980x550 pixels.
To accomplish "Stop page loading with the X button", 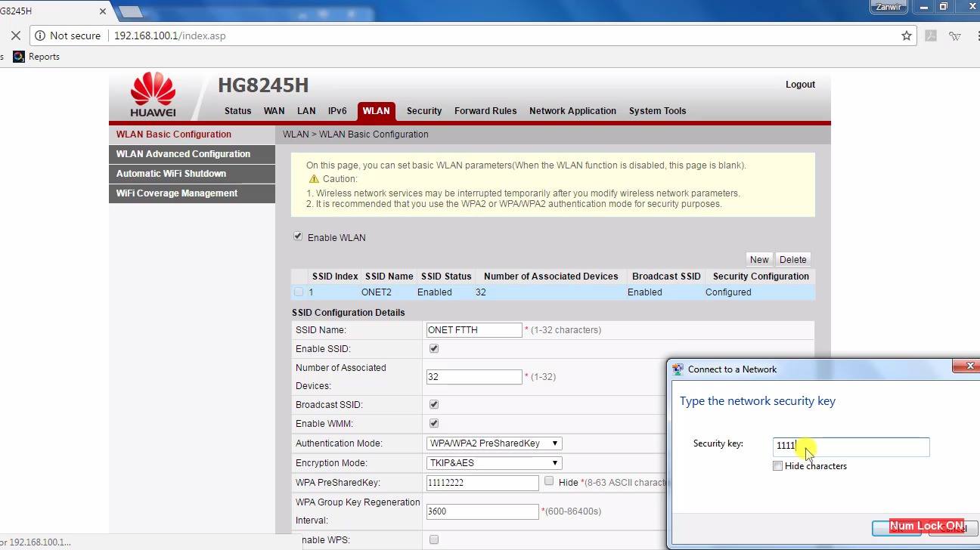I will [15, 36].
